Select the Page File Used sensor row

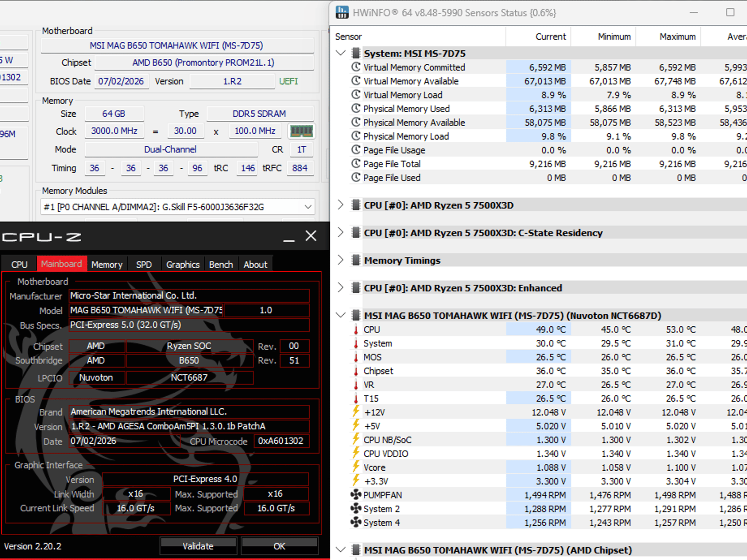tap(548, 178)
